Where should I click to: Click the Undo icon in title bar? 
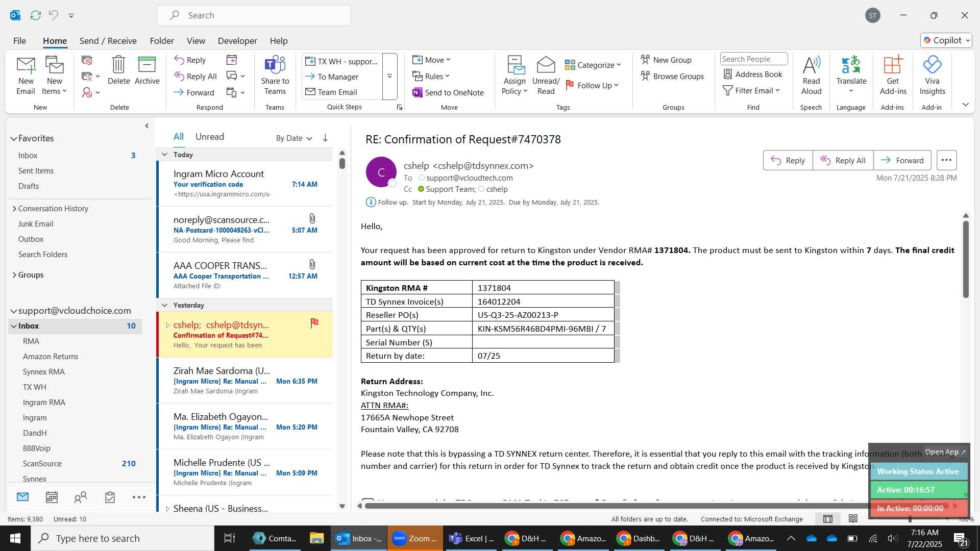tap(54, 15)
